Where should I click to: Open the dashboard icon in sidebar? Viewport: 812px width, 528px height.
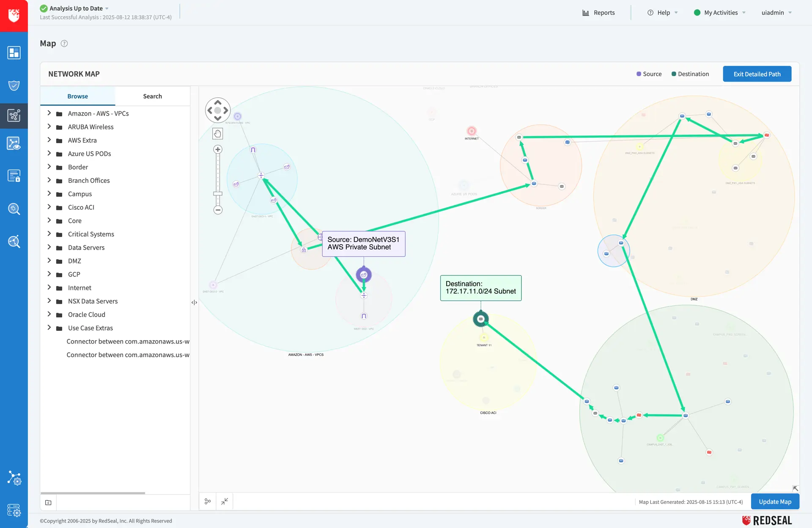click(x=14, y=53)
